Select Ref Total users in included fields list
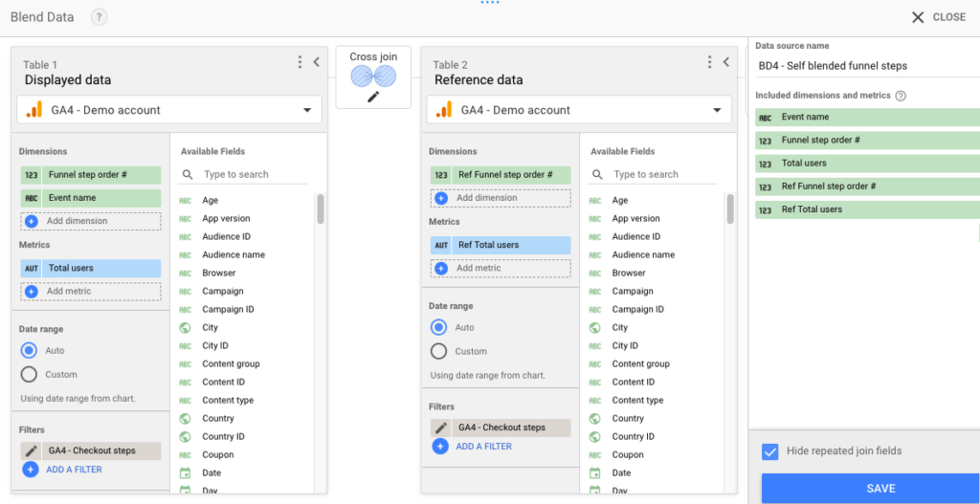The height and width of the screenshot is (504, 980). [x=867, y=209]
